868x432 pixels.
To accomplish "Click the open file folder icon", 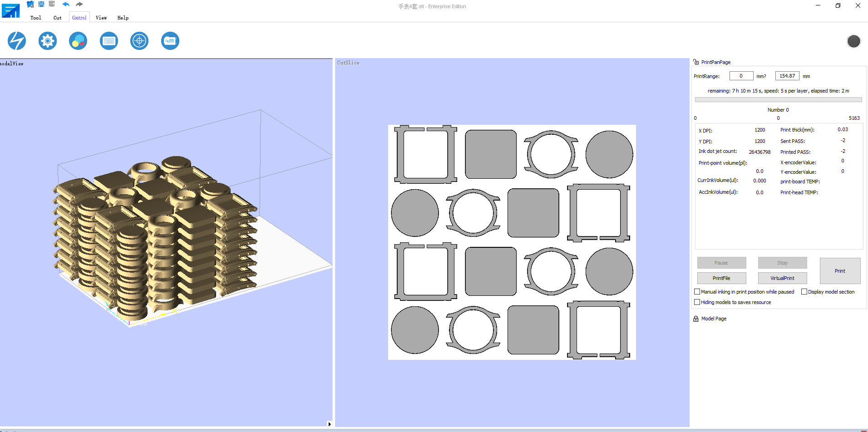I will tap(30, 5).
